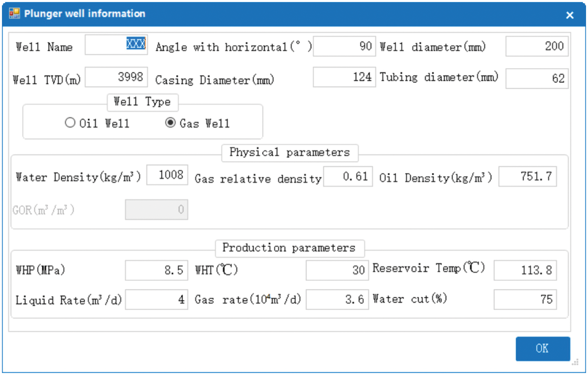Edit the Gas relative density value
Viewport: 588px width, 375px height.
[348, 177]
